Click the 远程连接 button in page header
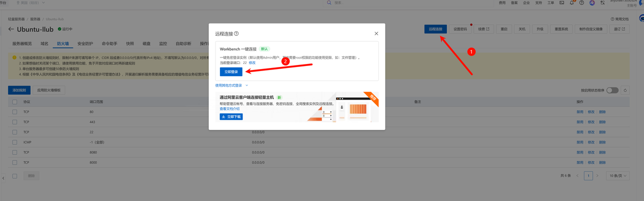644x201 pixels. 435,29
